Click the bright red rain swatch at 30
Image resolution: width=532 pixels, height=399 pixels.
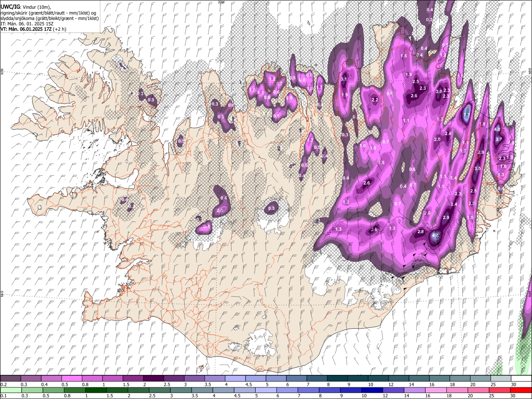pos(520,390)
